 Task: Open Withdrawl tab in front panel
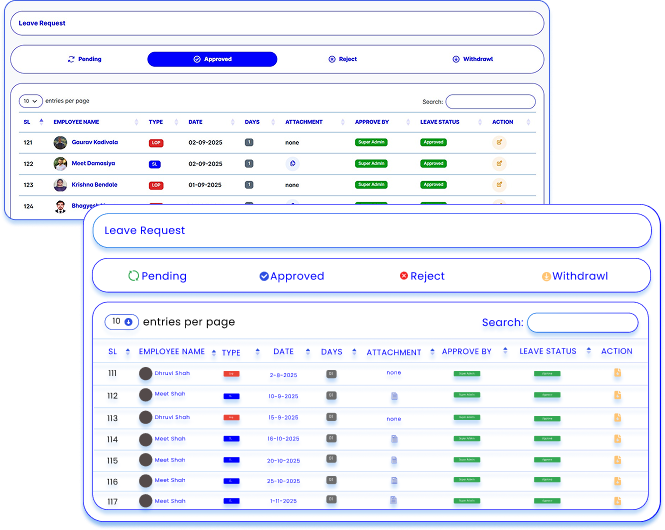574,276
